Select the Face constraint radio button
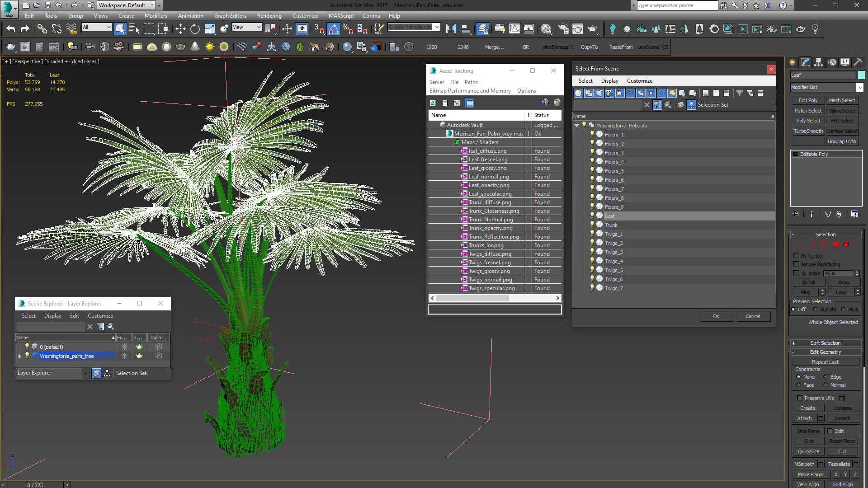The image size is (868, 488). (x=798, y=385)
